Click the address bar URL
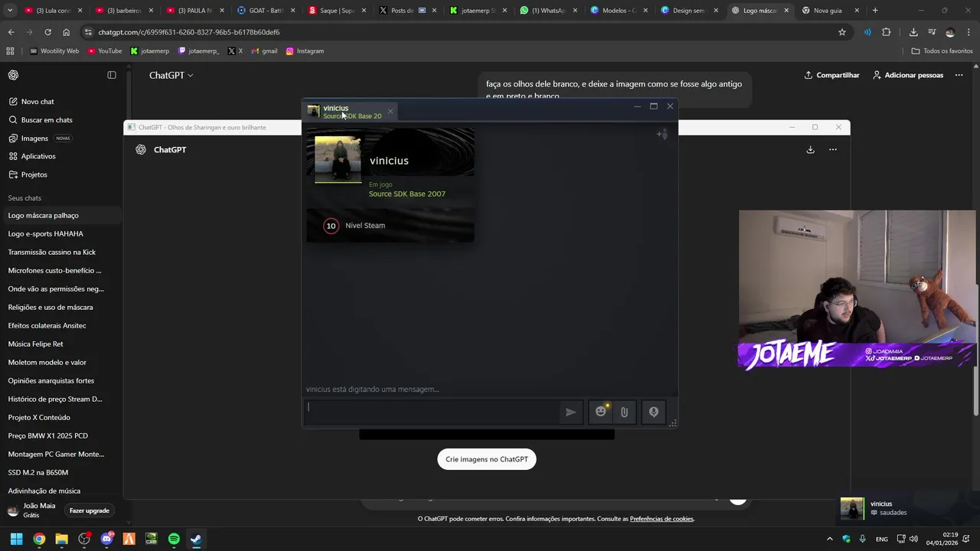980x551 pixels. (x=189, y=32)
